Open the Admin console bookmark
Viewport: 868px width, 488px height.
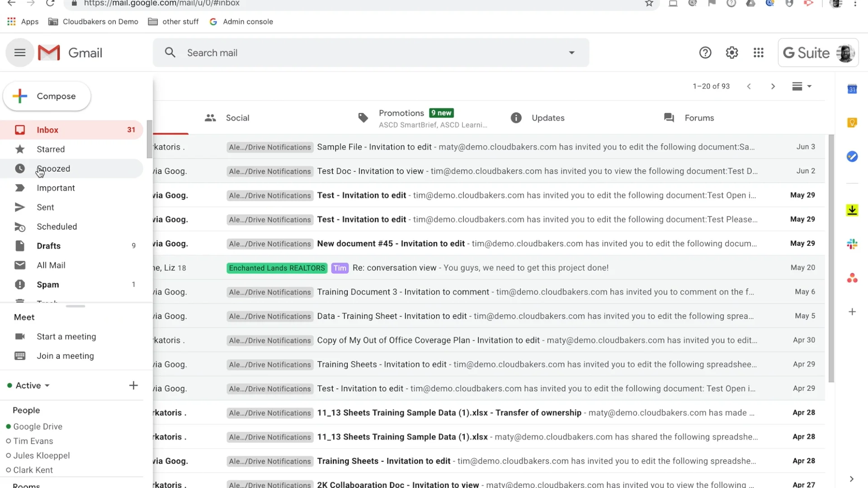(241, 21)
